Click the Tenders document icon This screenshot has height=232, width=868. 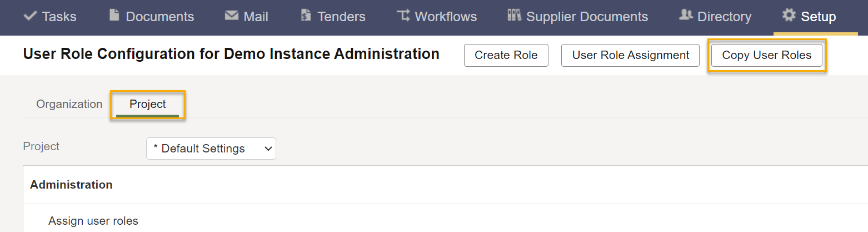tap(306, 15)
